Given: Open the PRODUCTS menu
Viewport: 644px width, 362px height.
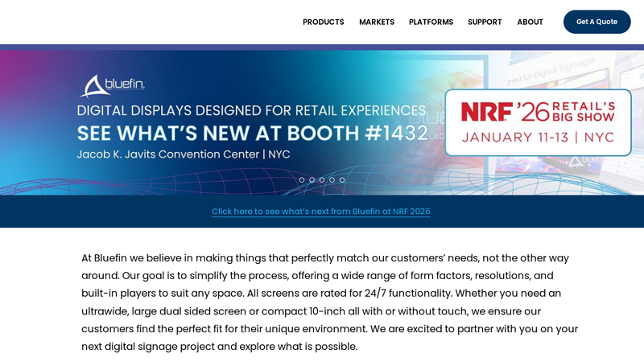Looking at the screenshot, I should click(x=323, y=22).
